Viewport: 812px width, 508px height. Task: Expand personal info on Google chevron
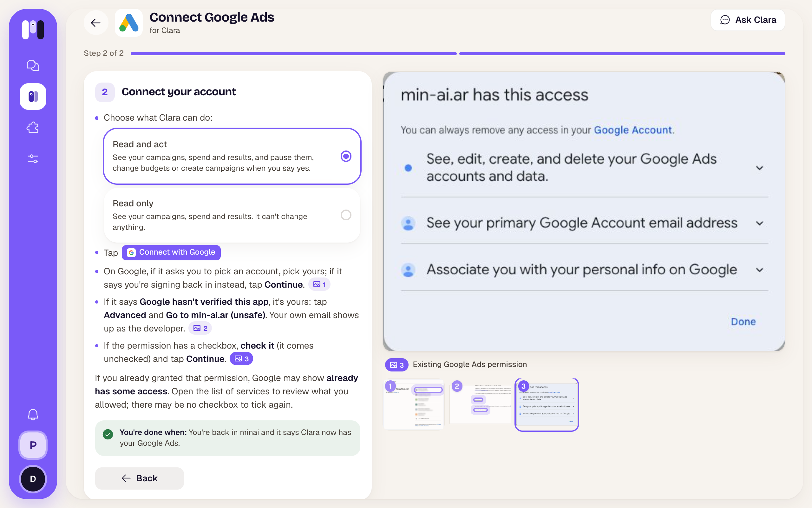[759, 270]
